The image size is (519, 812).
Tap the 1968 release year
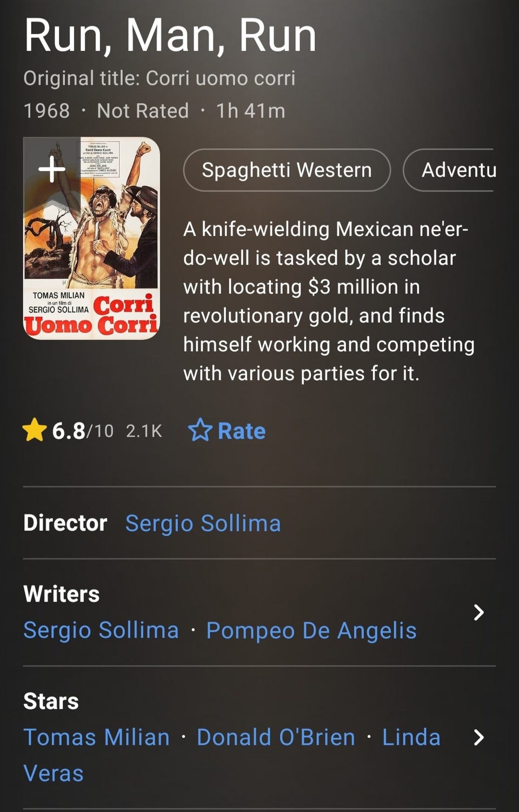(46, 111)
